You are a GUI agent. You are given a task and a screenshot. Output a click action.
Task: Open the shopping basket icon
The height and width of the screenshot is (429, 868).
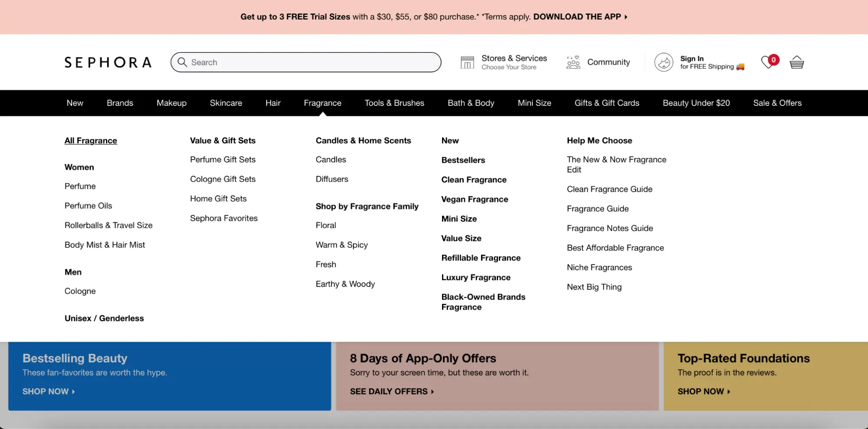point(797,63)
